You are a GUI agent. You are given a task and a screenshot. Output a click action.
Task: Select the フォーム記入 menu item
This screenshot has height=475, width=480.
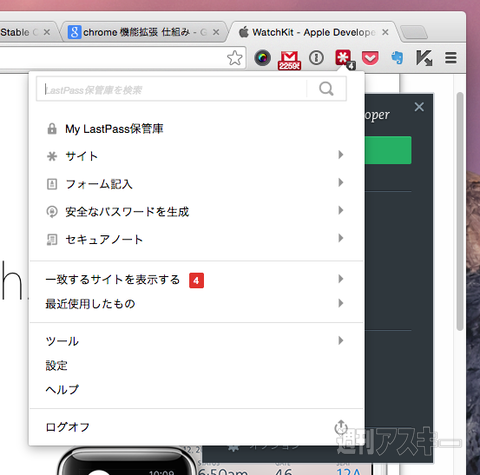coord(196,184)
